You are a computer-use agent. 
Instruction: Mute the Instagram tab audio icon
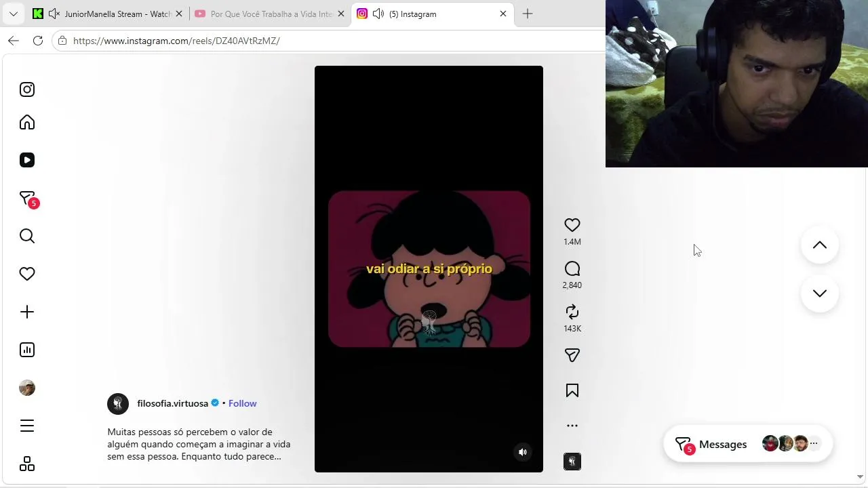click(378, 14)
